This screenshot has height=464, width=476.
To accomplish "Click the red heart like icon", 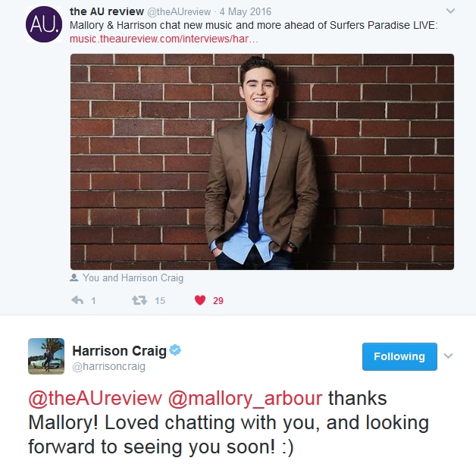I will tap(200, 300).
